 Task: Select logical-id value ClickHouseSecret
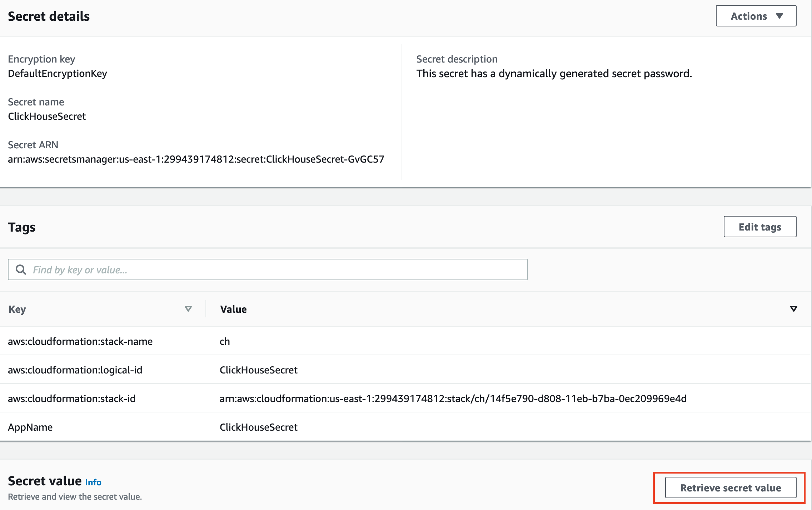(x=259, y=370)
